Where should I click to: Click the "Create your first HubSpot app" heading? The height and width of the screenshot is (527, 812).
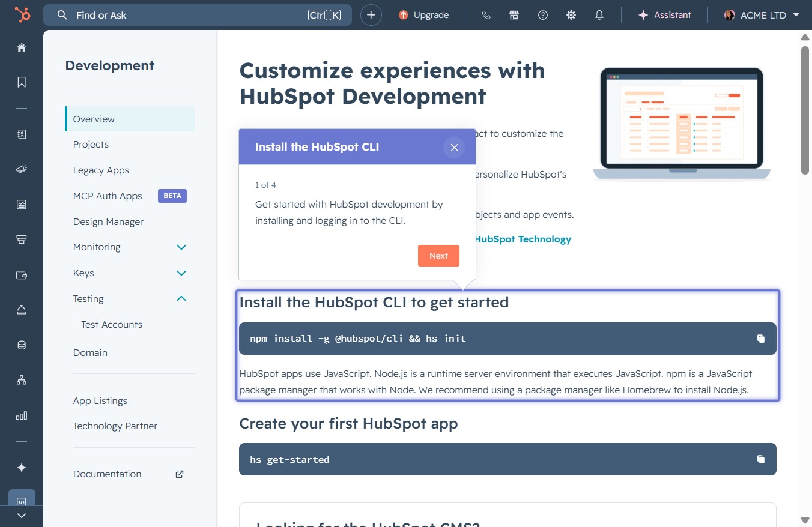point(348,424)
